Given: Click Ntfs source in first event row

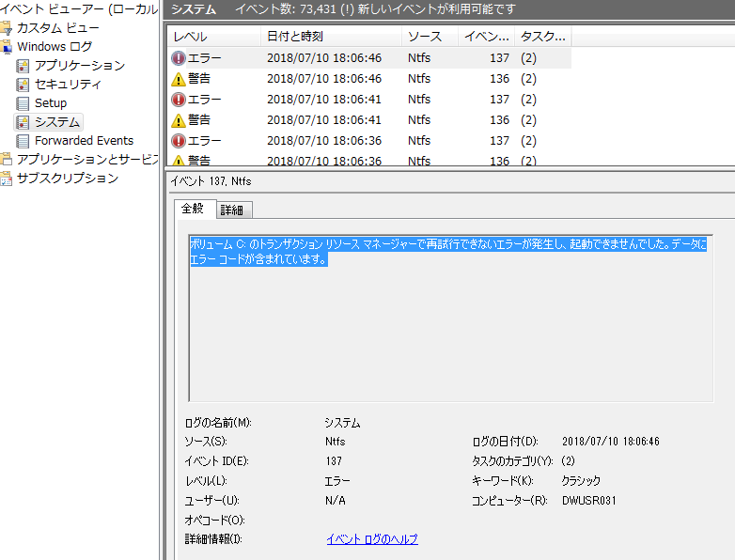Looking at the screenshot, I should [419, 58].
